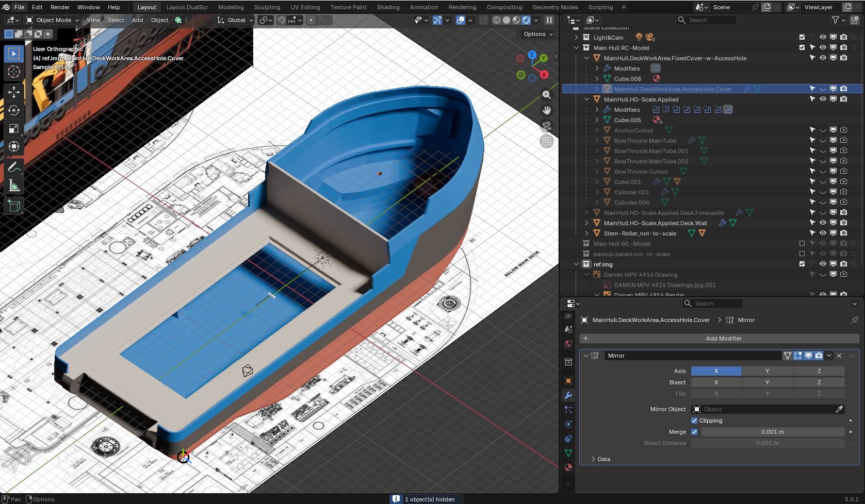Click the Annotate pencil tool
The width and height of the screenshot is (865, 504).
pos(14,167)
